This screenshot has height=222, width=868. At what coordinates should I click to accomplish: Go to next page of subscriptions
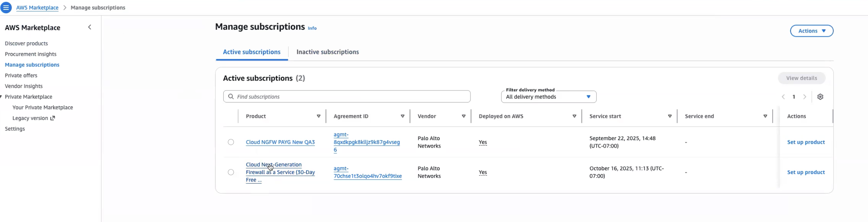[x=805, y=97]
